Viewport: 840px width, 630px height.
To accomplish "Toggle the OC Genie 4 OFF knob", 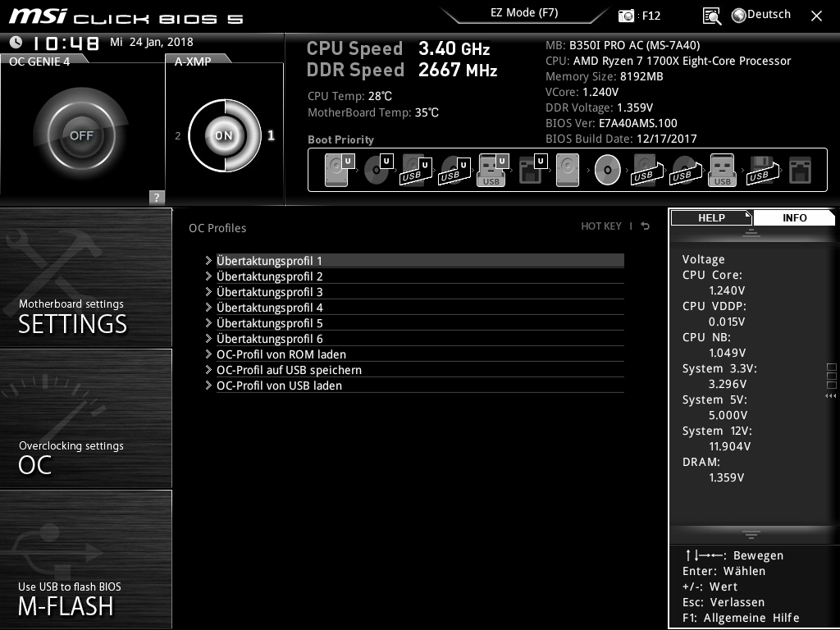I will pyautogui.click(x=81, y=135).
